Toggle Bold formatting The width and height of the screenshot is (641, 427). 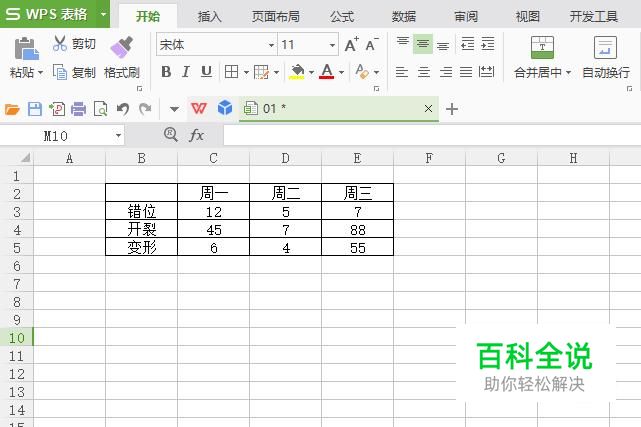166,72
